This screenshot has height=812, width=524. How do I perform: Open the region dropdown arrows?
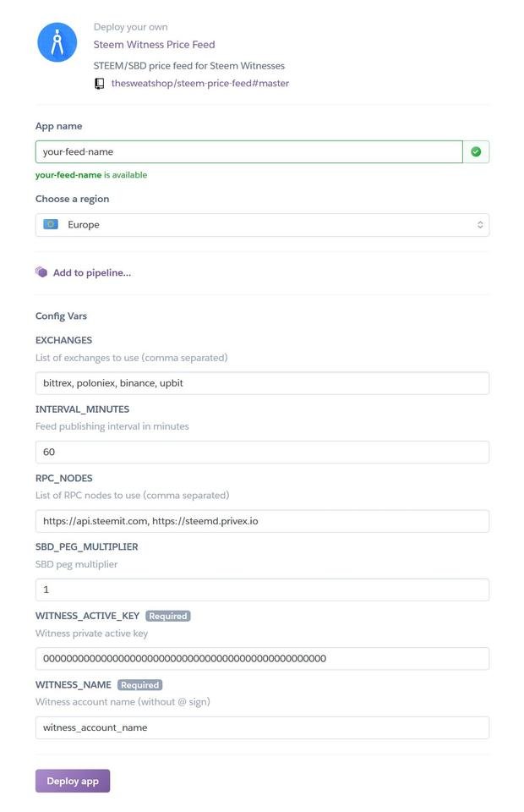(480, 225)
